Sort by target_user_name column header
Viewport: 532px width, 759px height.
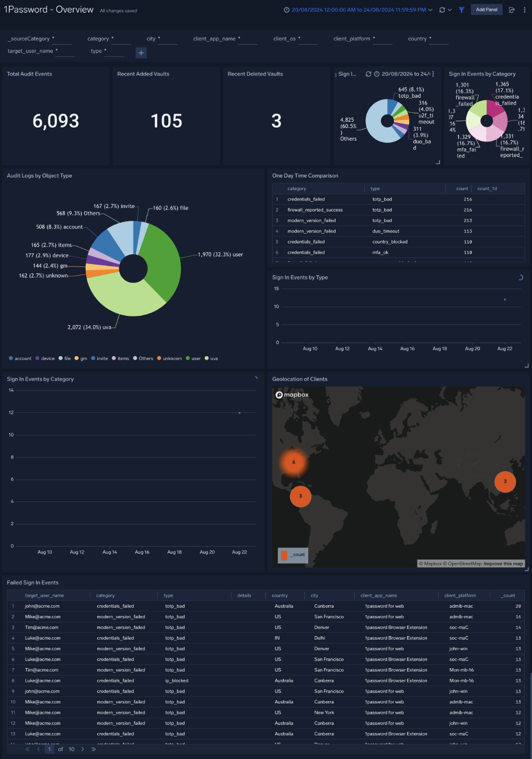coord(44,595)
